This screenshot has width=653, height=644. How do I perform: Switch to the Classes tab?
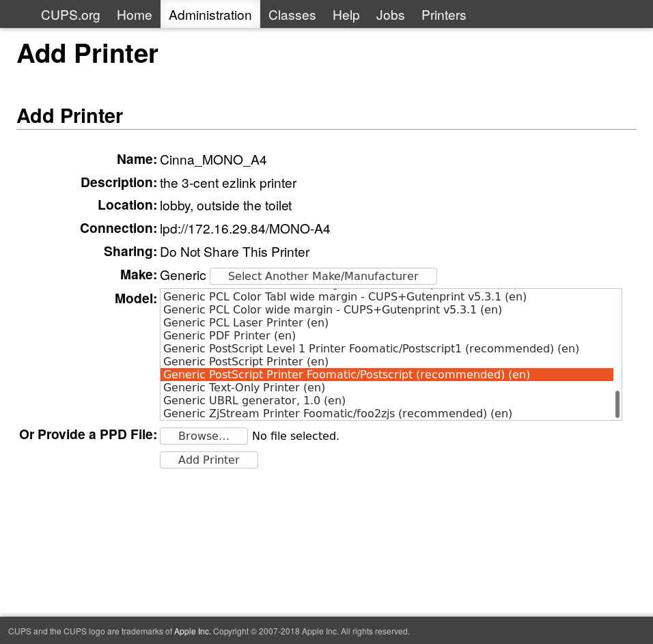point(292,15)
